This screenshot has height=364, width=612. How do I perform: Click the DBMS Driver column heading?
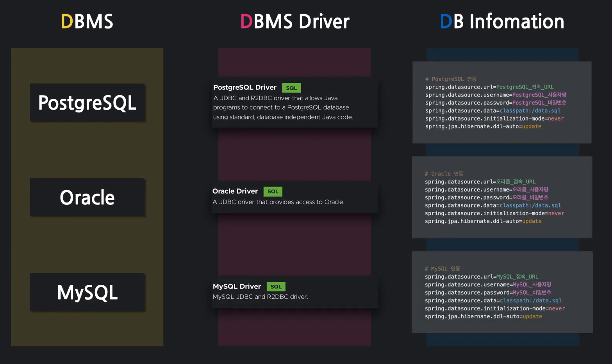pyautogui.click(x=295, y=21)
